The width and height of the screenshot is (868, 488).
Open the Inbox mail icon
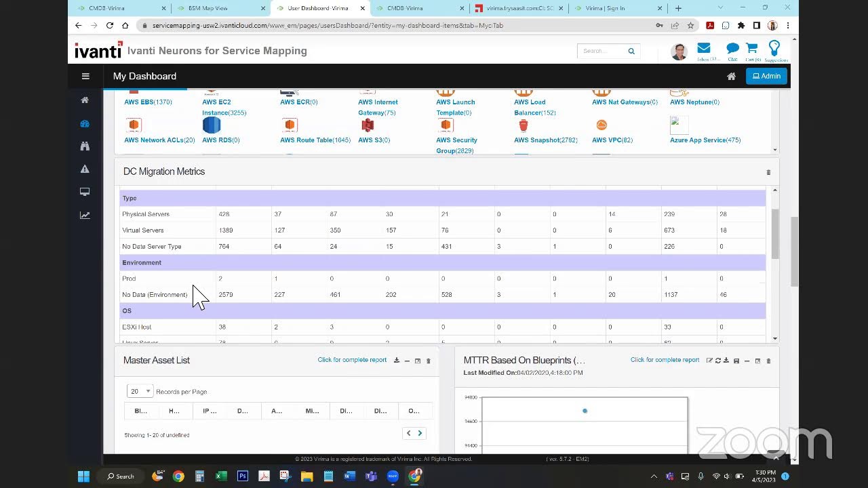coord(704,48)
